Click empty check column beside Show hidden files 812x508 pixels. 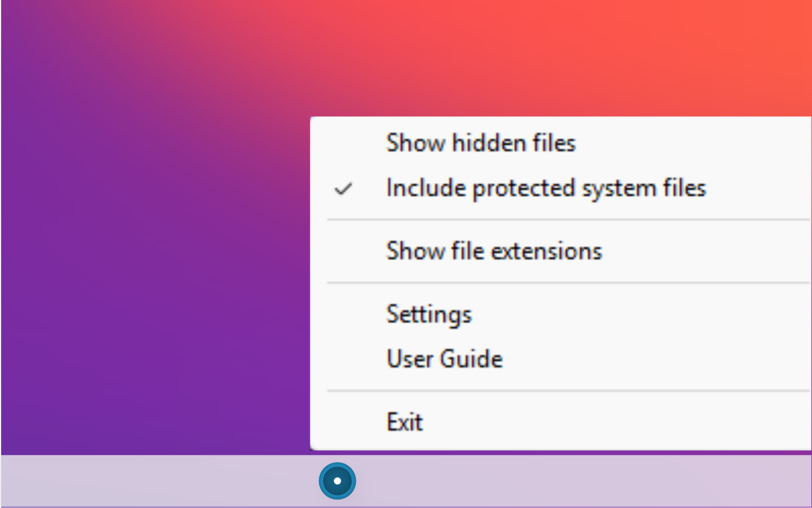(343, 143)
